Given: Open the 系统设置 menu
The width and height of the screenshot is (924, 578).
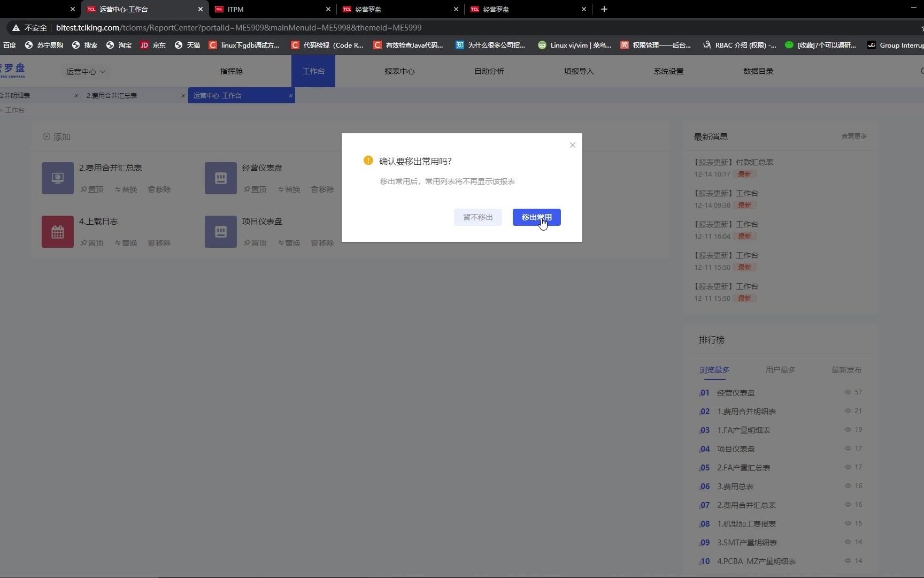Looking at the screenshot, I should coord(668,71).
